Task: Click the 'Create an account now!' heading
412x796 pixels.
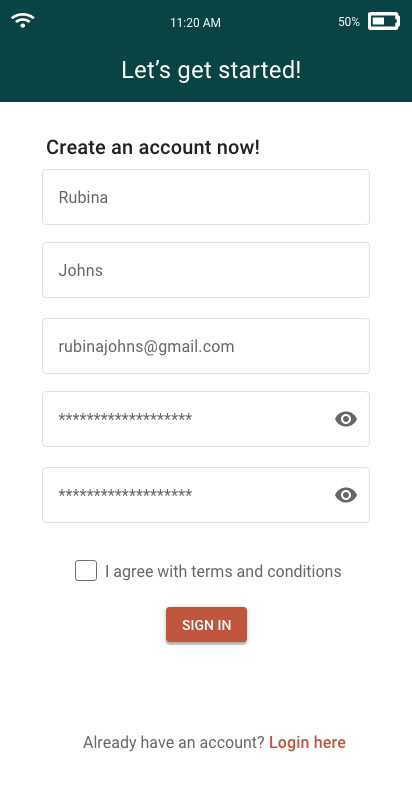Action: [x=153, y=148]
